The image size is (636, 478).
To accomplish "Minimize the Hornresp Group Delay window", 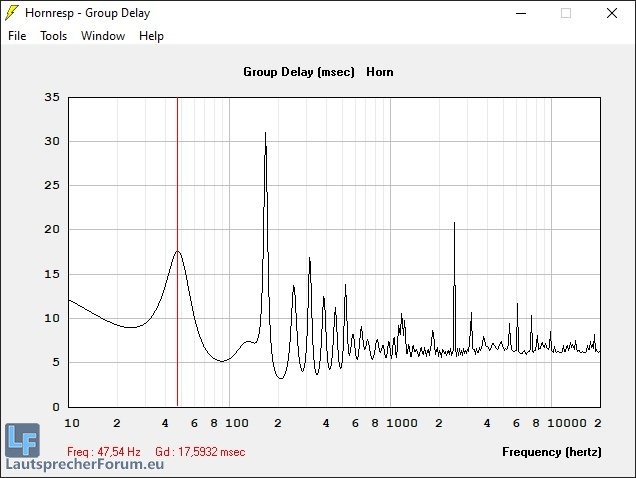I will click(x=520, y=13).
